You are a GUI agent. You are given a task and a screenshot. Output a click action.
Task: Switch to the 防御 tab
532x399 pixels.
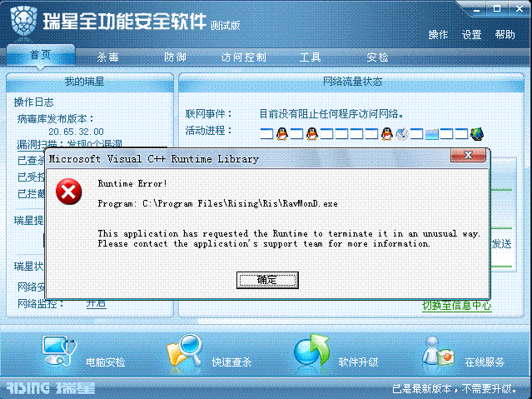coord(175,57)
